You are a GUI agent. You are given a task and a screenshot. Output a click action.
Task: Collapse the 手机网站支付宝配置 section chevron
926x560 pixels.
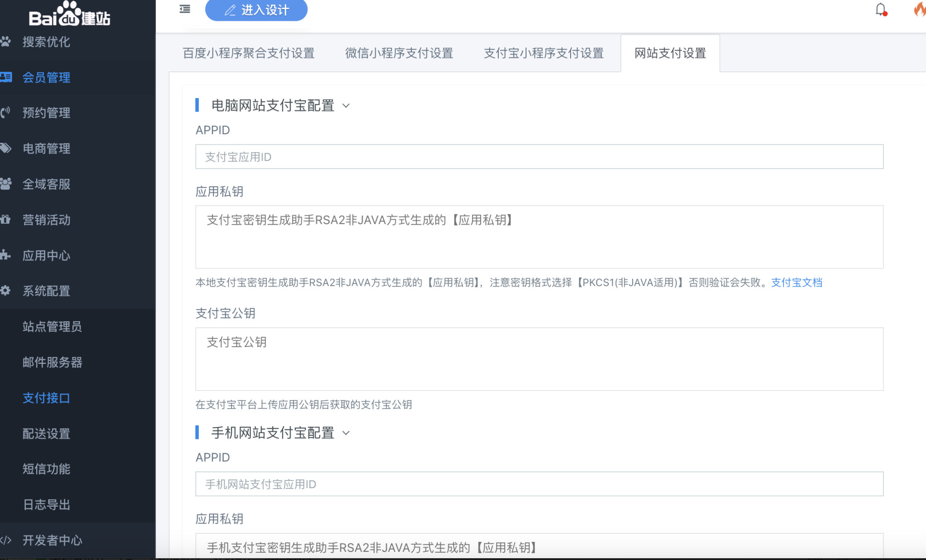pyautogui.click(x=346, y=433)
